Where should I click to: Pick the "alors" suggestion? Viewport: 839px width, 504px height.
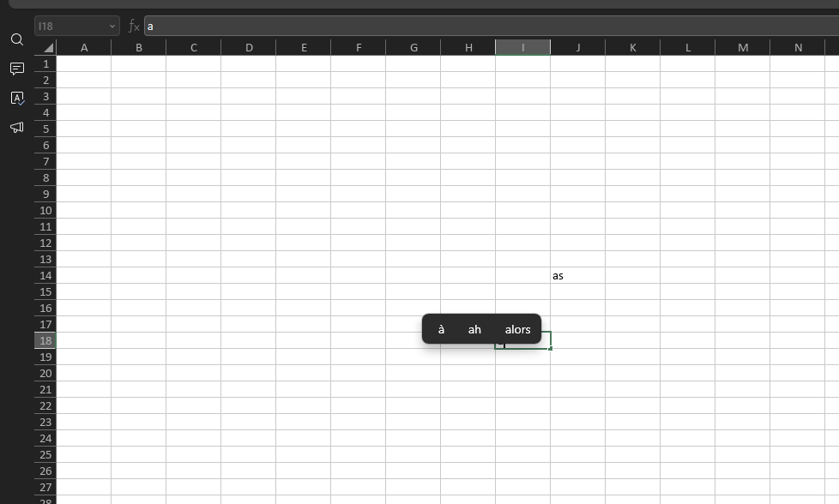[x=517, y=329]
